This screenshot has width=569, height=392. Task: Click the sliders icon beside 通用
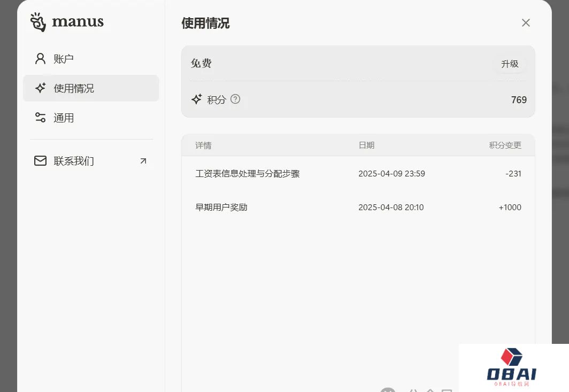40,118
